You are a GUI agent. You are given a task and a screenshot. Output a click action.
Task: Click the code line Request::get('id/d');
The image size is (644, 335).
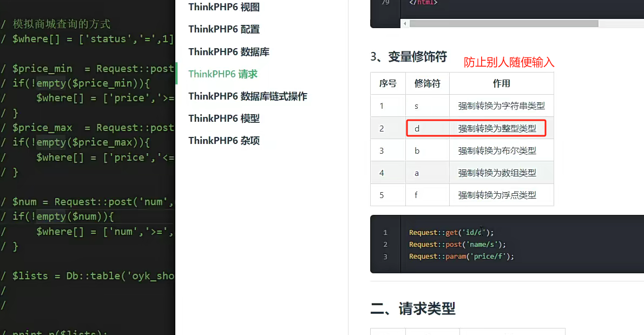[x=451, y=232]
